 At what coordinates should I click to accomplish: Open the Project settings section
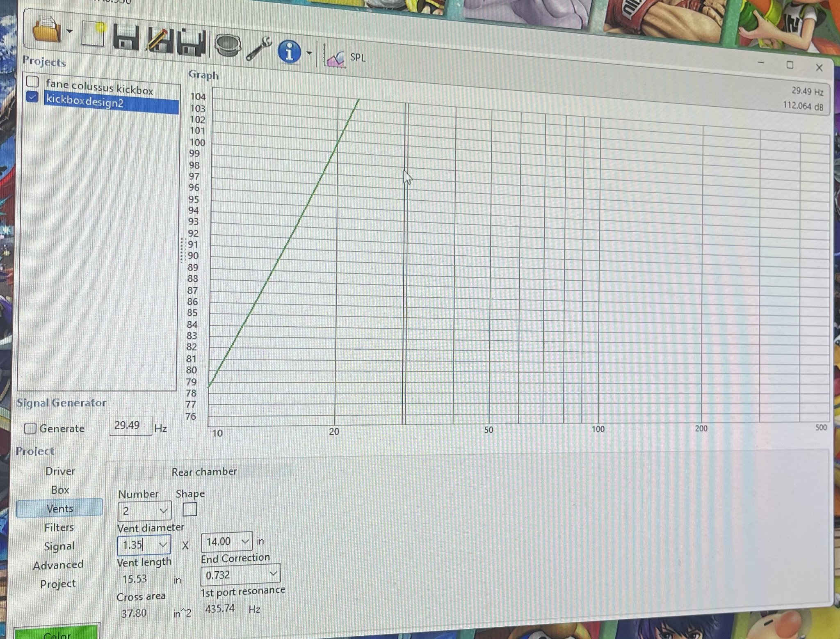pos(58,584)
